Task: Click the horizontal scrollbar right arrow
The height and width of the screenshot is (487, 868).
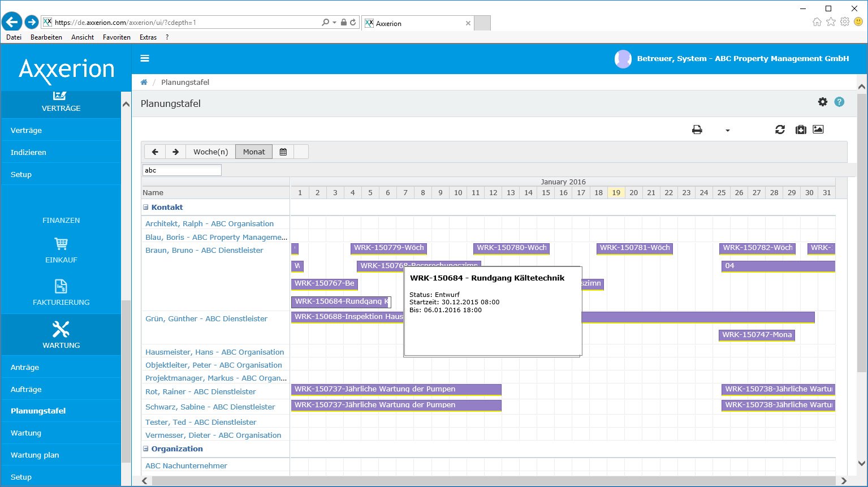Action: [x=844, y=481]
